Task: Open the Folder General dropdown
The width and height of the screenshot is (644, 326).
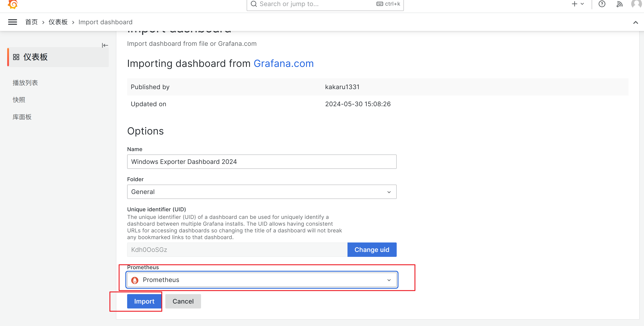Action: pyautogui.click(x=262, y=192)
